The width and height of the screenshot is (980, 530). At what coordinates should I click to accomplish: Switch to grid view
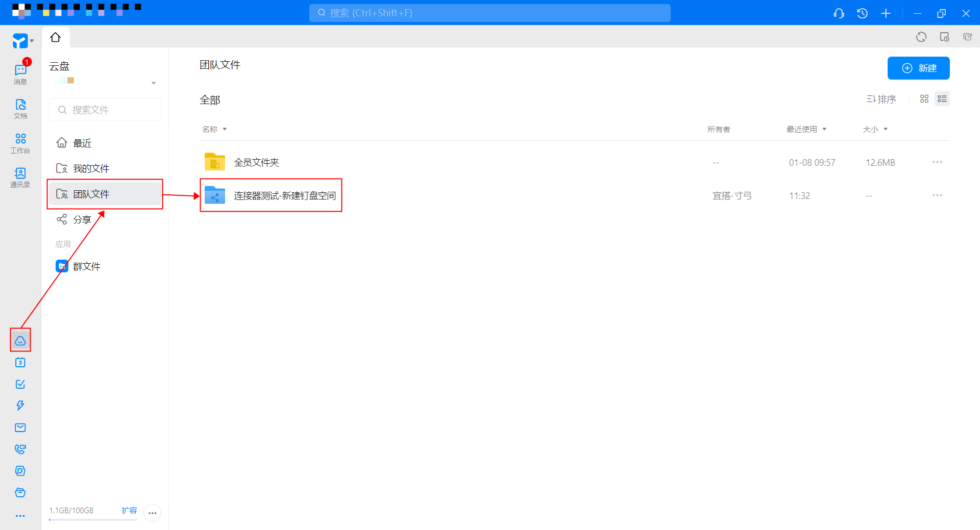pos(924,99)
